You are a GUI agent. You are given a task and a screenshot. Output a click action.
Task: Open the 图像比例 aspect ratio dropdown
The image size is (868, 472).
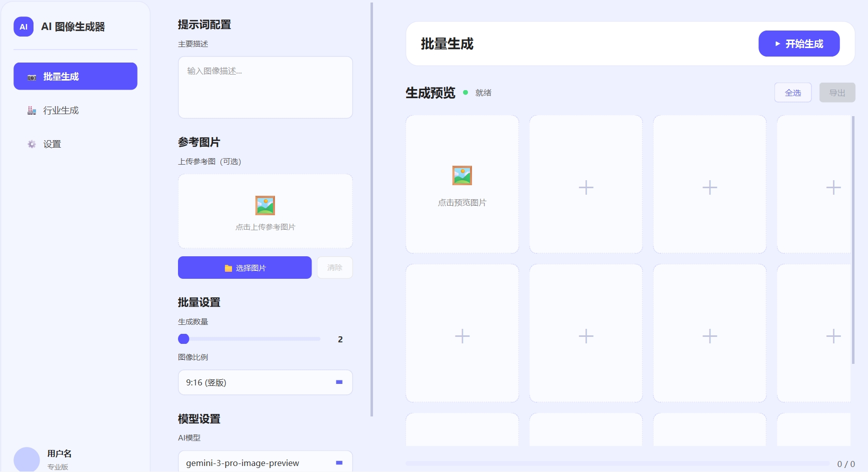[265, 382]
